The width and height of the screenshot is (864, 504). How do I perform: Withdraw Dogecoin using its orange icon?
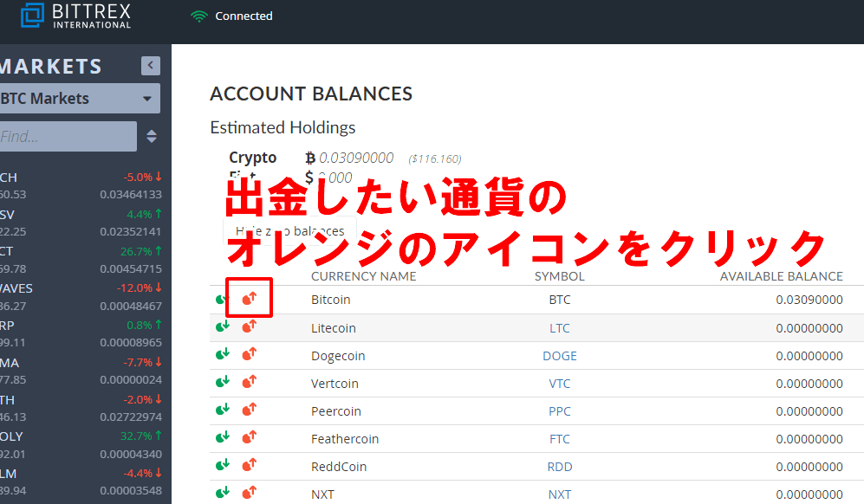[250, 353]
